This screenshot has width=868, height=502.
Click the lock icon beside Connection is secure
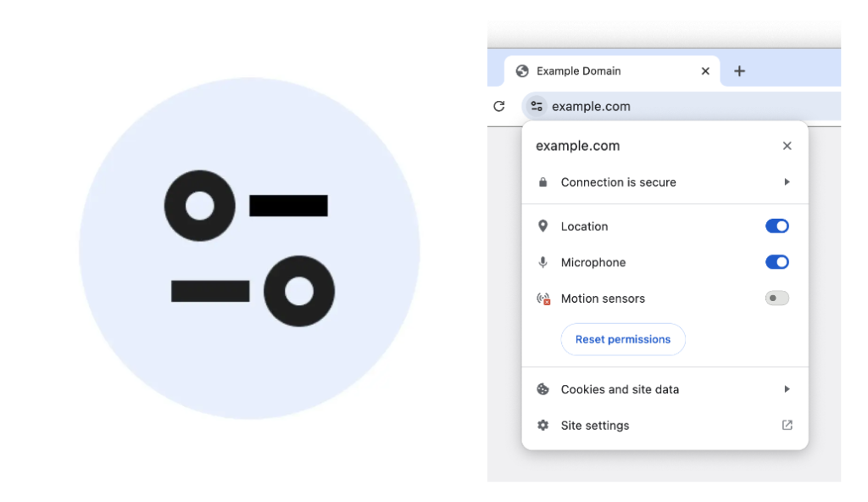click(x=542, y=182)
